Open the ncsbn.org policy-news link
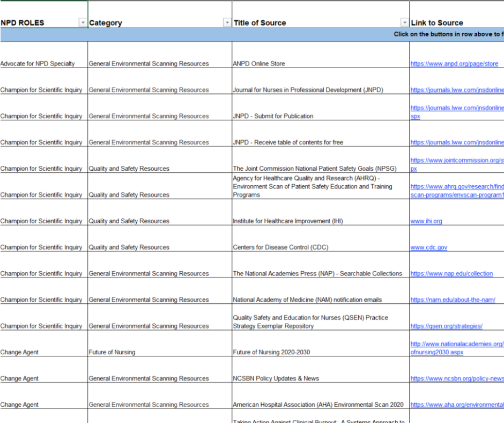 pyautogui.click(x=457, y=378)
